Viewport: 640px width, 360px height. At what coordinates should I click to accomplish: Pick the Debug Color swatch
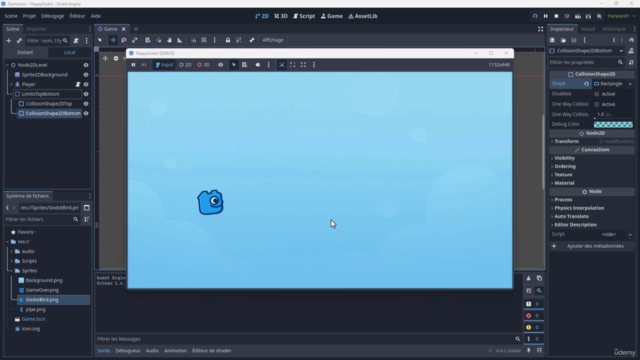(x=613, y=124)
